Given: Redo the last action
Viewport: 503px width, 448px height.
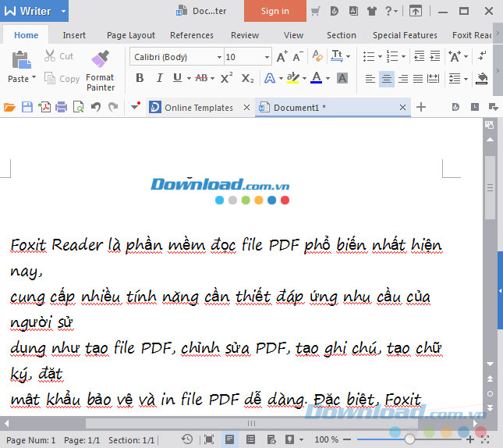Looking at the screenshot, I should pos(113,107).
